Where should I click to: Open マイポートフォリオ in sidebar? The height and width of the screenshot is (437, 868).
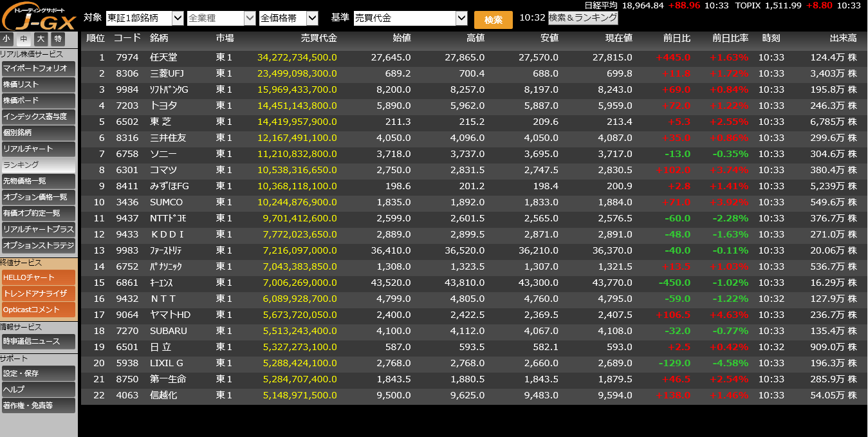click(38, 68)
